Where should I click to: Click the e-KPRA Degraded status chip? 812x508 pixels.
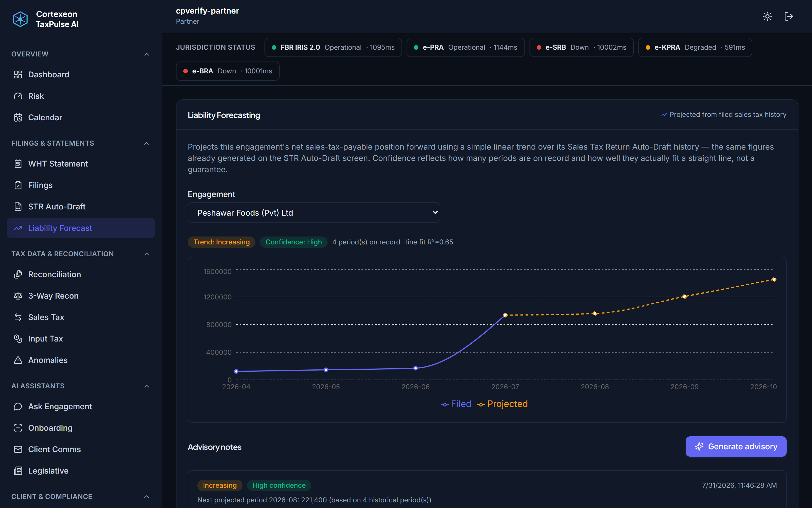click(x=695, y=47)
